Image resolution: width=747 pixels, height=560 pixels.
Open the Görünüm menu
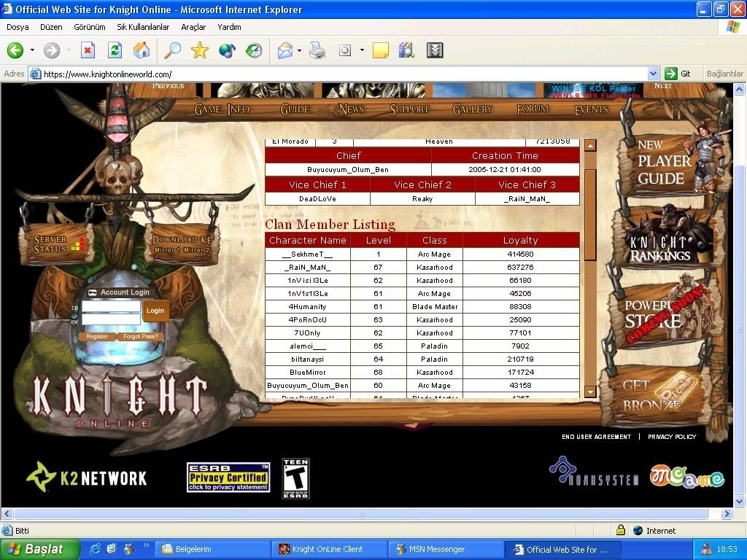(90, 27)
